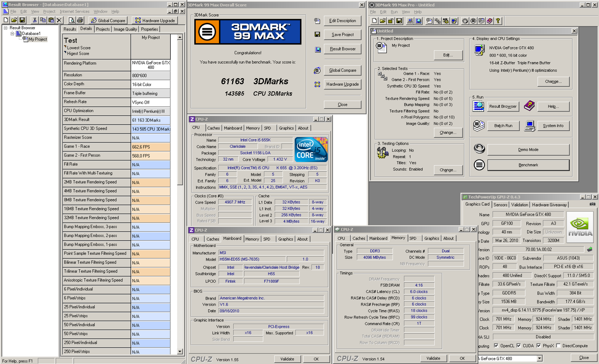Screen dimensions: 599x364
Task: Open GPU selection dropdown in GPU-Z
Action: [x=539, y=358]
